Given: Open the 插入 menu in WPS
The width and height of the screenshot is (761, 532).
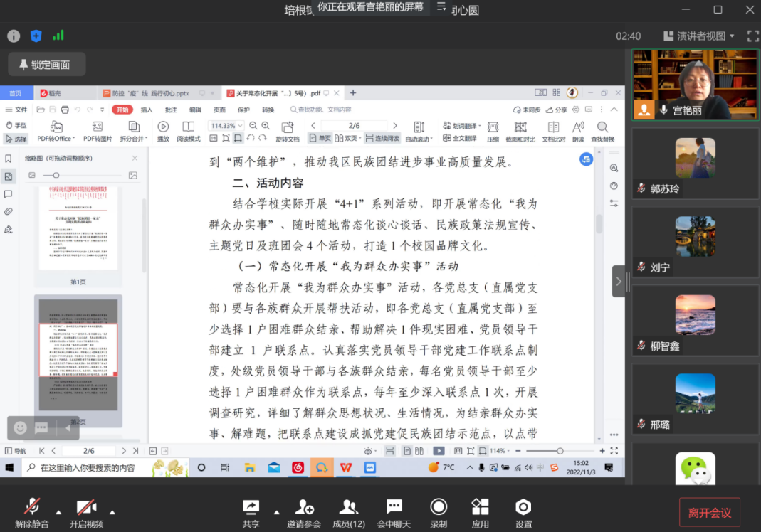Looking at the screenshot, I should point(147,110).
